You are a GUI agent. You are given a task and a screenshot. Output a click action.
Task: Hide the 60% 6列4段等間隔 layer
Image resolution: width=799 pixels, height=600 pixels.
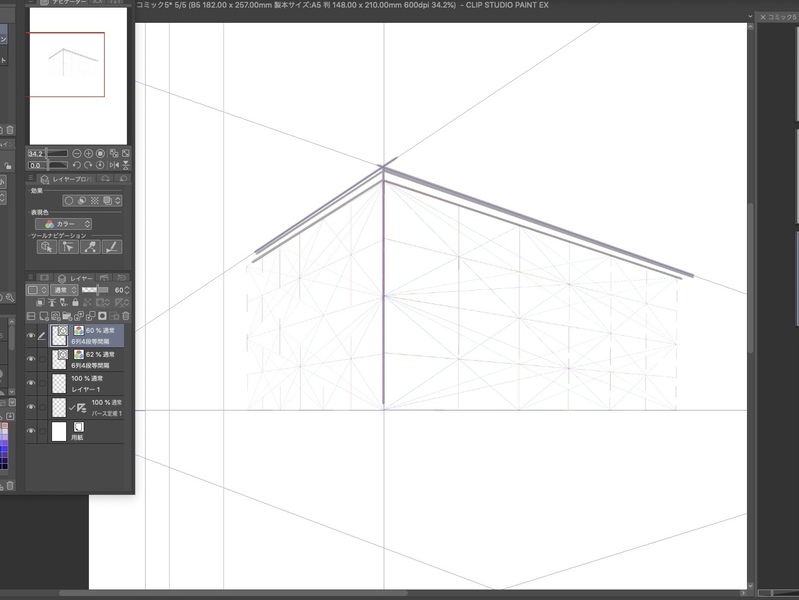[31, 335]
